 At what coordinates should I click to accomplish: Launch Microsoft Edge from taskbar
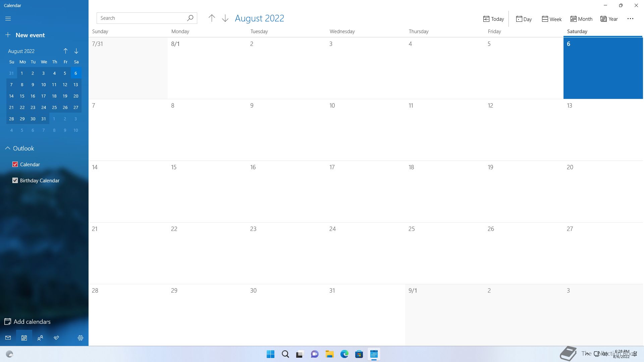pyautogui.click(x=344, y=354)
